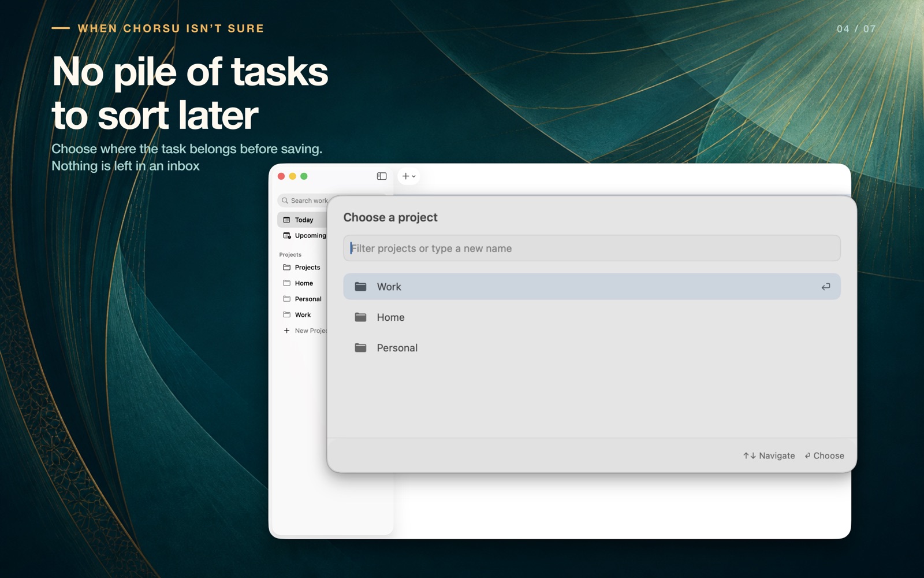This screenshot has height=578, width=924.
Task: Click the Home folder icon in picker
Action: click(360, 317)
